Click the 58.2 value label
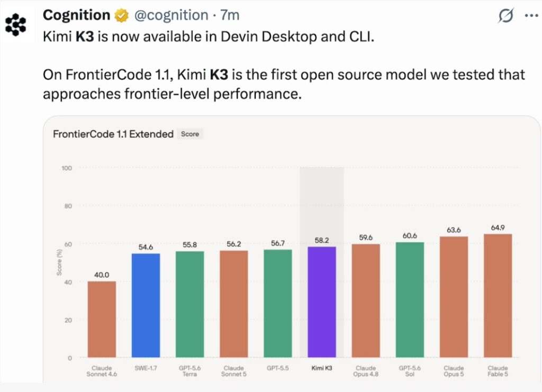542x392 pixels. [322, 240]
